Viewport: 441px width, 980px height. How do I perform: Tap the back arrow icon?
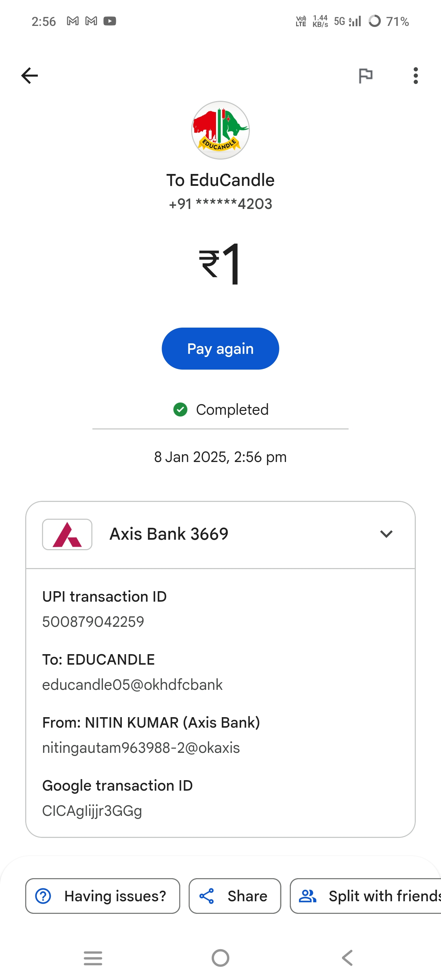(x=29, y=75)
